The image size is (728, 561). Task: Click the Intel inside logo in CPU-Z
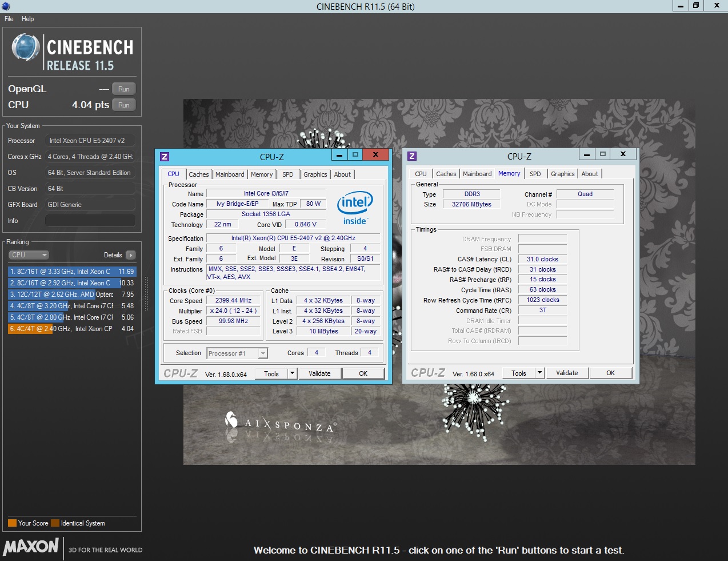click(355, 209)
